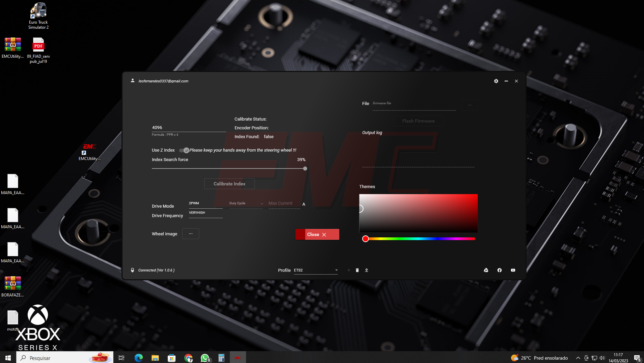The width and height of the screenshot is (644, 363).
Task: Click the USB connection status icon
Action: 132,270
